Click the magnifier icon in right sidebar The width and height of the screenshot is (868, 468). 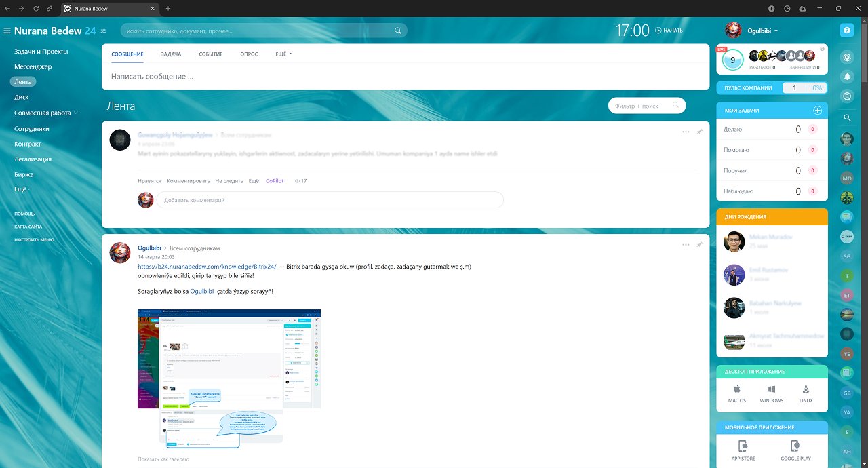click(846, 118)
